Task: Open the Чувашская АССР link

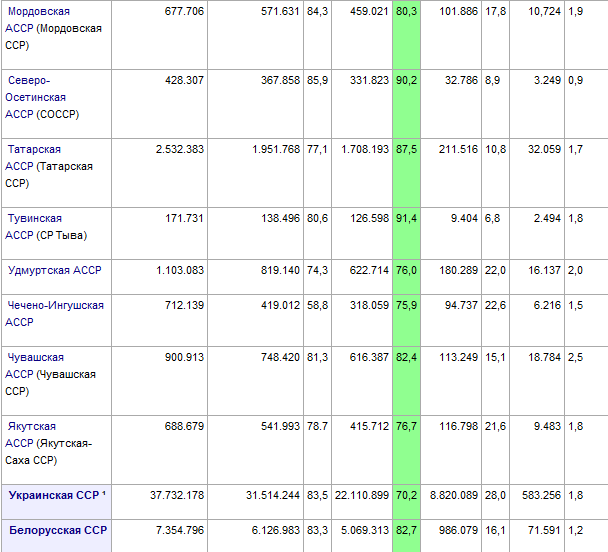Action: [36, 357]
